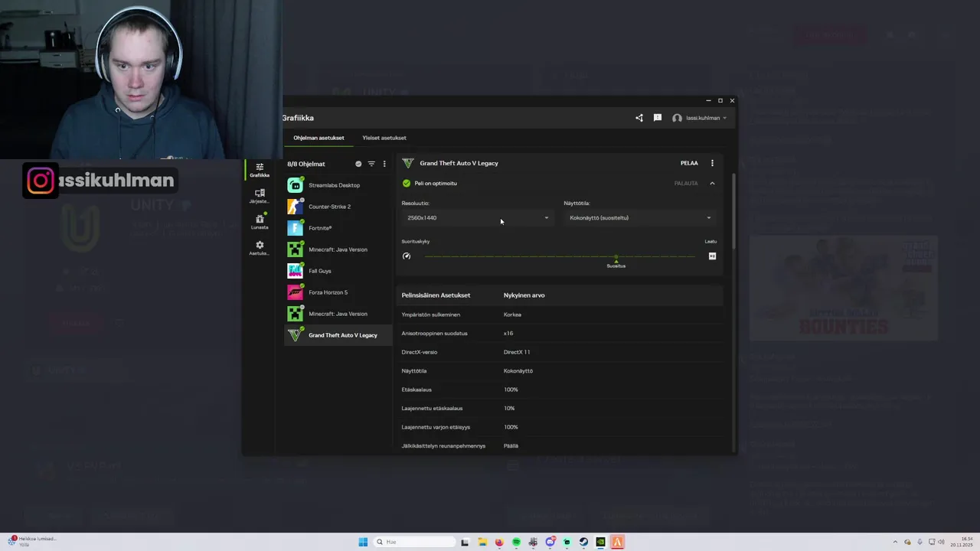Open the Windows Start menu
The height and width of the screenshot is (551, 980).
pyautogui.click(x=363, y=542)
